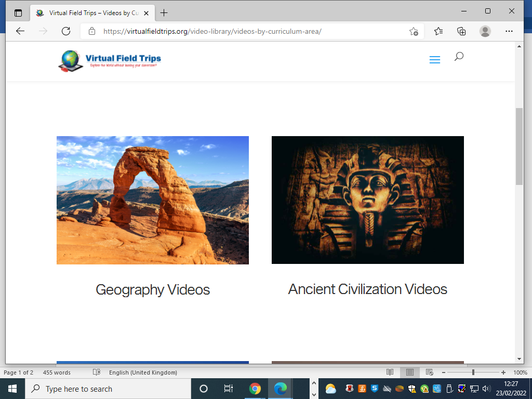Open the Ancient Civilization Videos link

367,289
